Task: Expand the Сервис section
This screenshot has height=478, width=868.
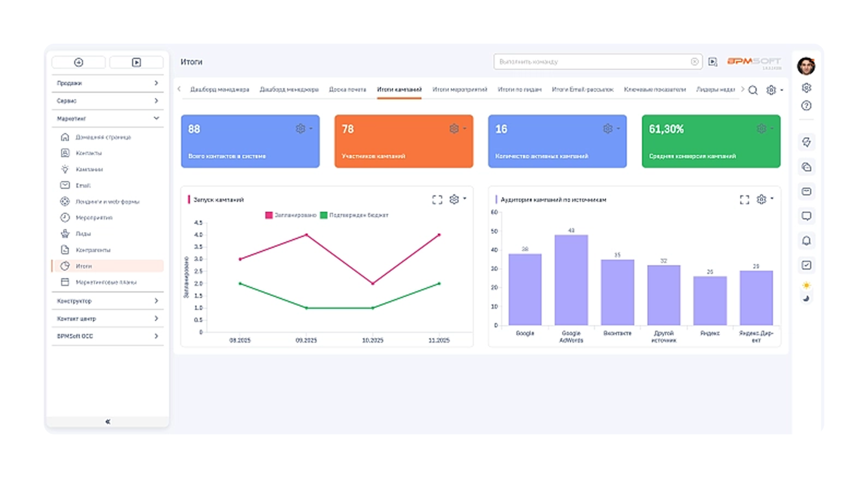Action: [x=108, y=101]
